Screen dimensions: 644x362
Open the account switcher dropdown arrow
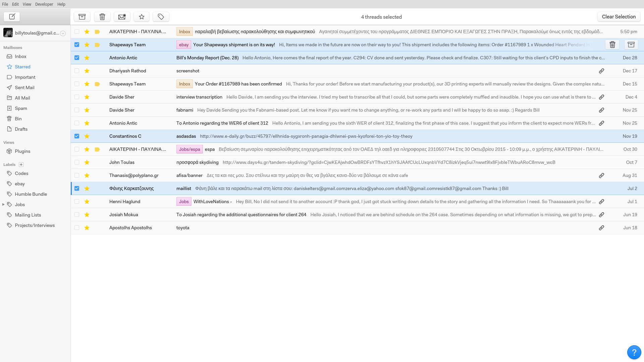click(63, 33)
